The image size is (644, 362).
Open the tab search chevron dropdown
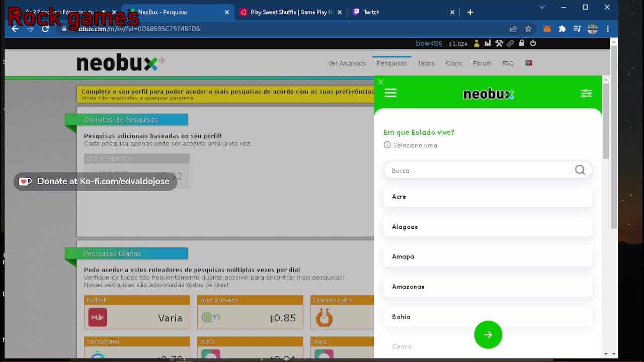click(542, 7)
